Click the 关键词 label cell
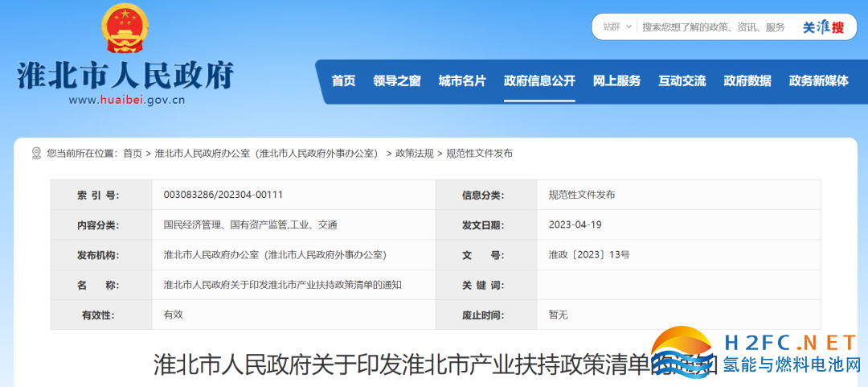 tap(486, 285)
